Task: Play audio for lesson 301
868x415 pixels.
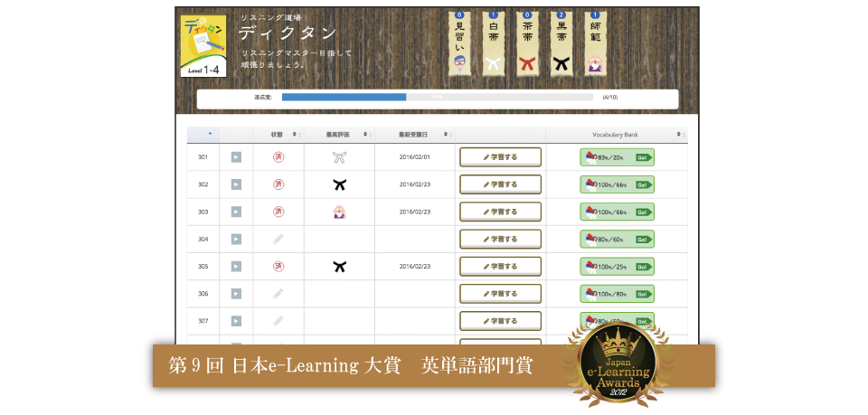Action: 236,157
